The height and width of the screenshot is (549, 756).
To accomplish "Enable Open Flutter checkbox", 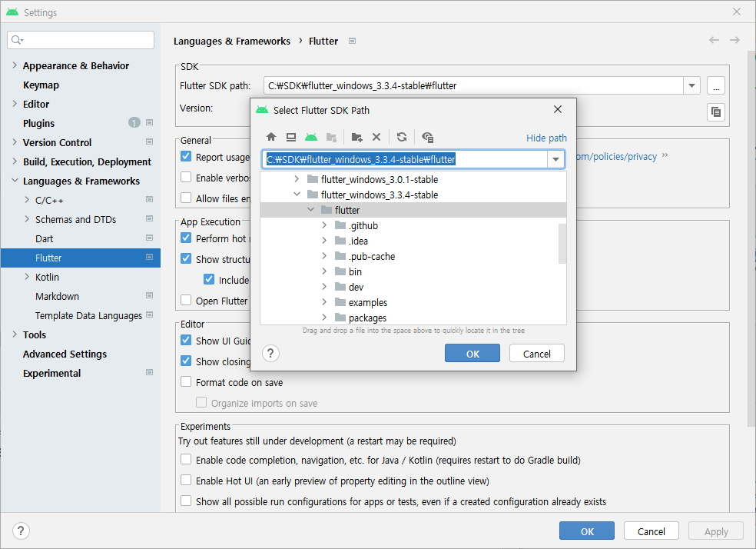I will click(186, 300).
